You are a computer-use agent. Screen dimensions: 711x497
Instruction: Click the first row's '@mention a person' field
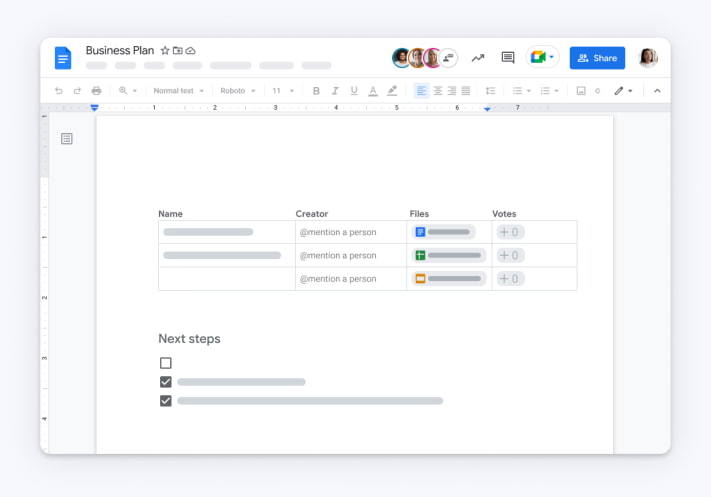[338, 232]
